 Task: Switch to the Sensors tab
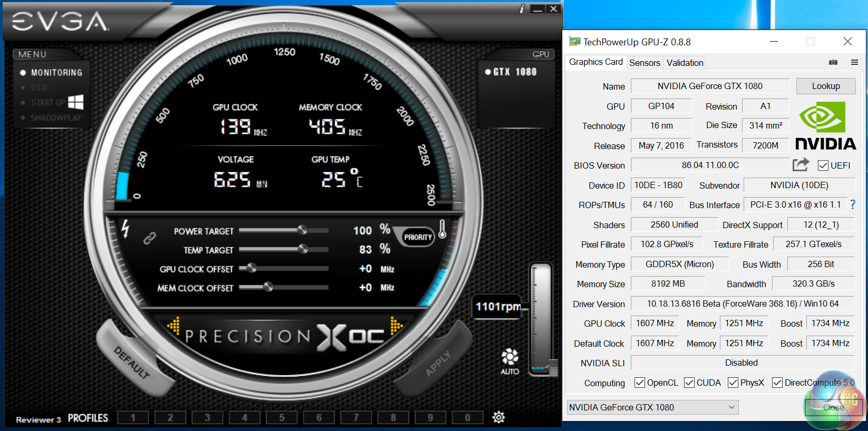(645, 63)
